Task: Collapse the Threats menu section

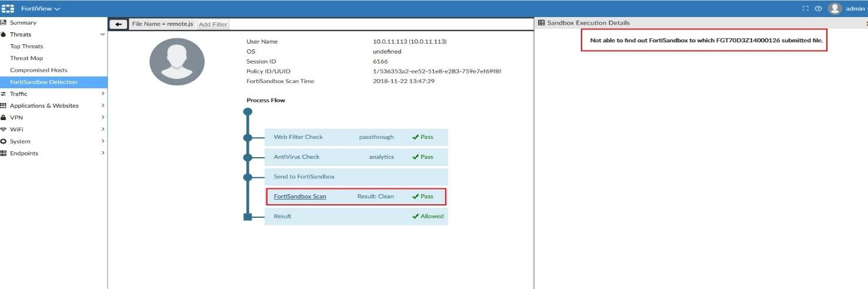Action: click(103, 35)
